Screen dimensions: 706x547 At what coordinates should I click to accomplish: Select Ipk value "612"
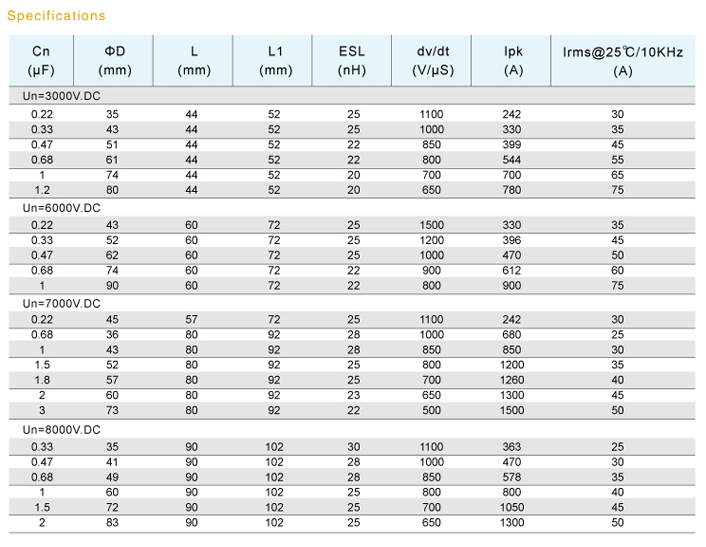pos(512,270)
